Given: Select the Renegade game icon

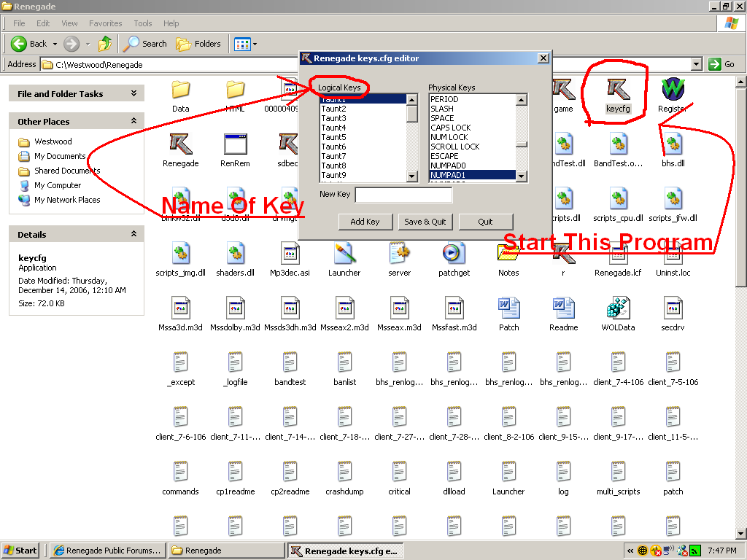Looking at the screenshot, I should [x=180, y=144].
